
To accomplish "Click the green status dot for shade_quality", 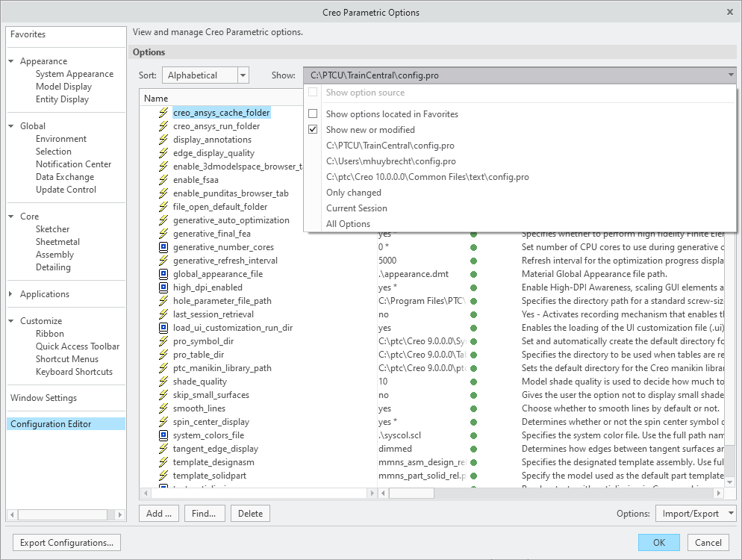I will [x=473, y=382].
